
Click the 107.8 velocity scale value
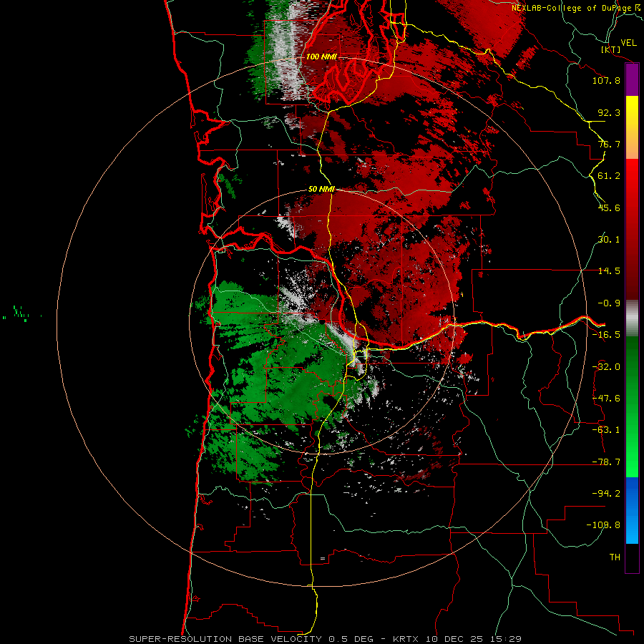coord(606,80)
